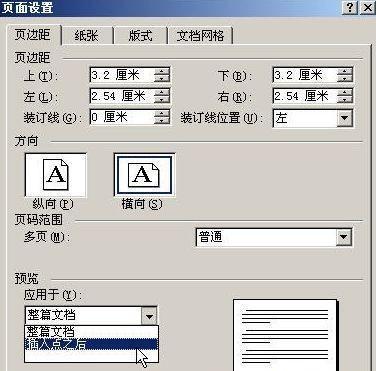
Task: Click the help question mark button
Action: click(350, 7)
